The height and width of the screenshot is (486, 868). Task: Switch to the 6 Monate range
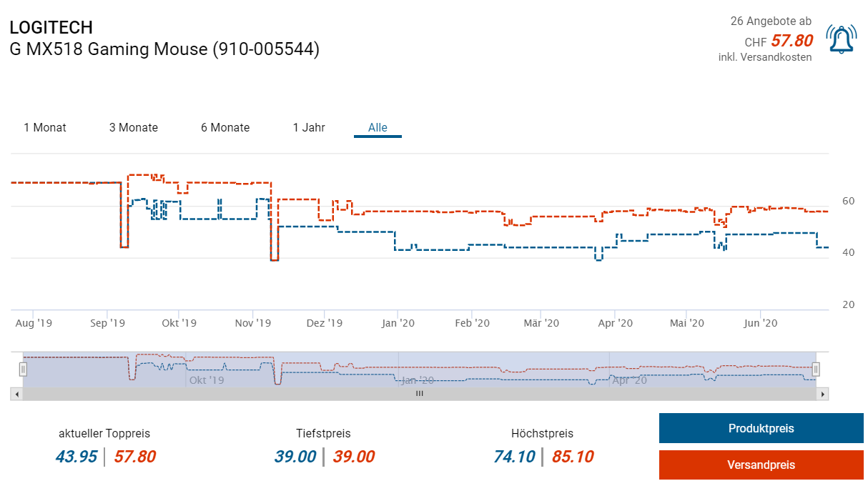(x=225, y=128)
